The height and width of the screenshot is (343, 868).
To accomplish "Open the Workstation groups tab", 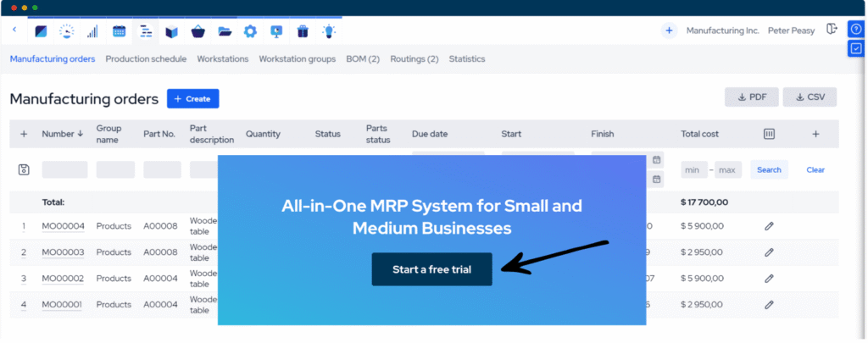I will click(298, 58).
